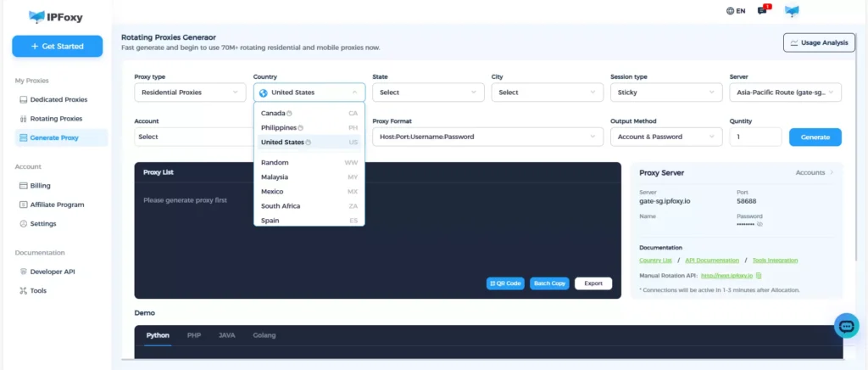Open the notifications message icon
Screen dimensions: 868x370
(762, 11)
